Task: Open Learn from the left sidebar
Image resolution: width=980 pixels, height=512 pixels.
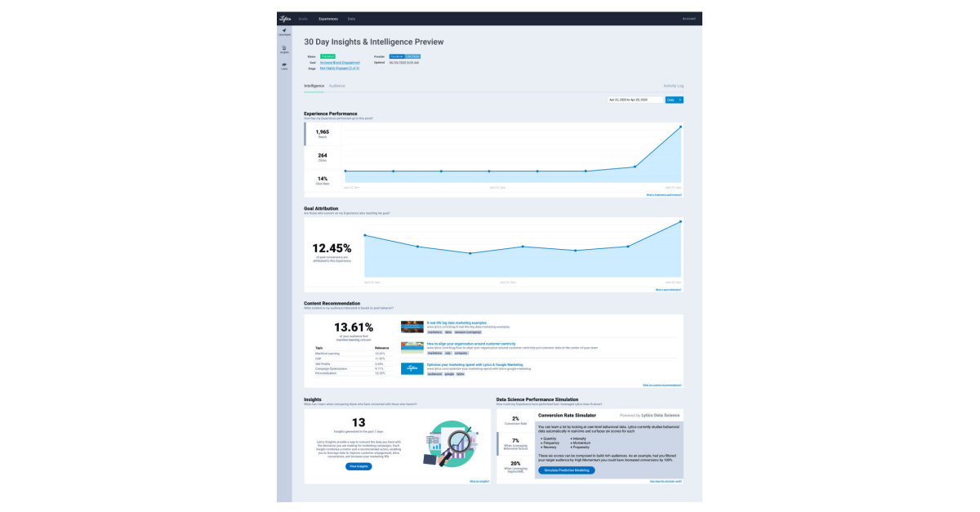Action: 284,65
